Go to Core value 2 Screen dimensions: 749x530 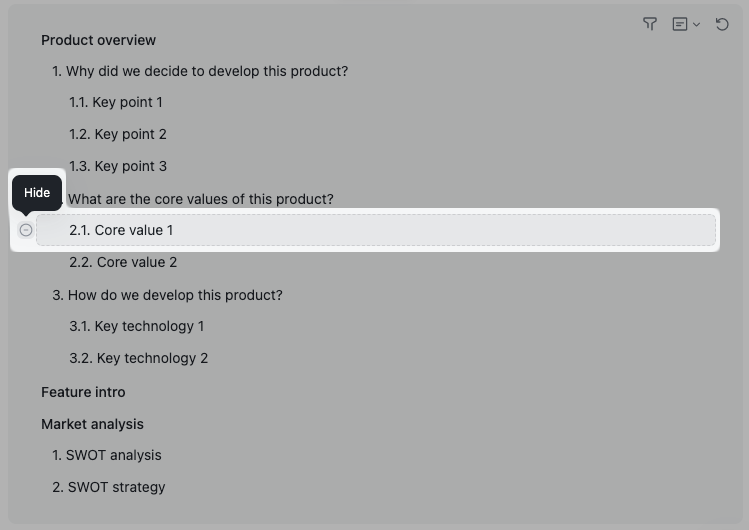coord(123,262)
